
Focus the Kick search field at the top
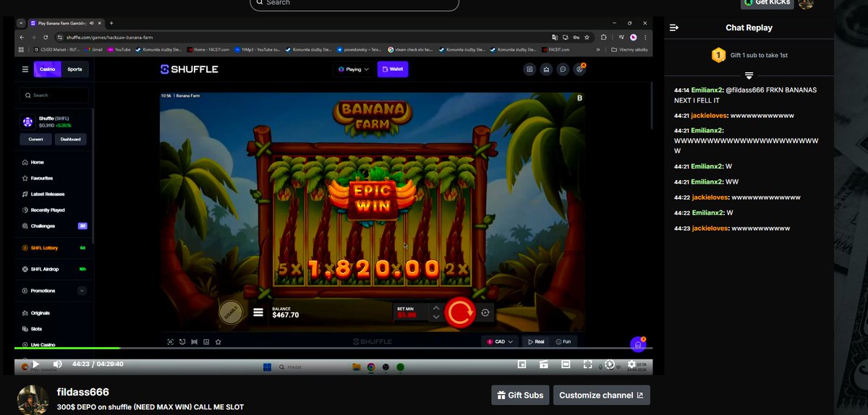coord(354,4)
